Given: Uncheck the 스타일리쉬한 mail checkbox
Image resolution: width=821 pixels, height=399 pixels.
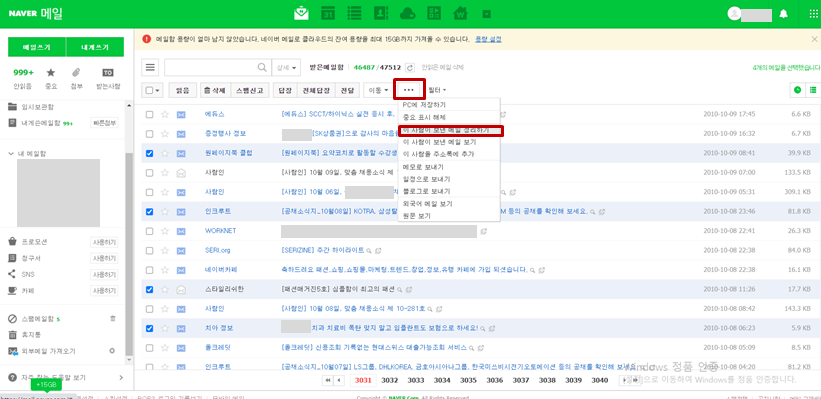Looking at the screenshot, I should point(150,290).
